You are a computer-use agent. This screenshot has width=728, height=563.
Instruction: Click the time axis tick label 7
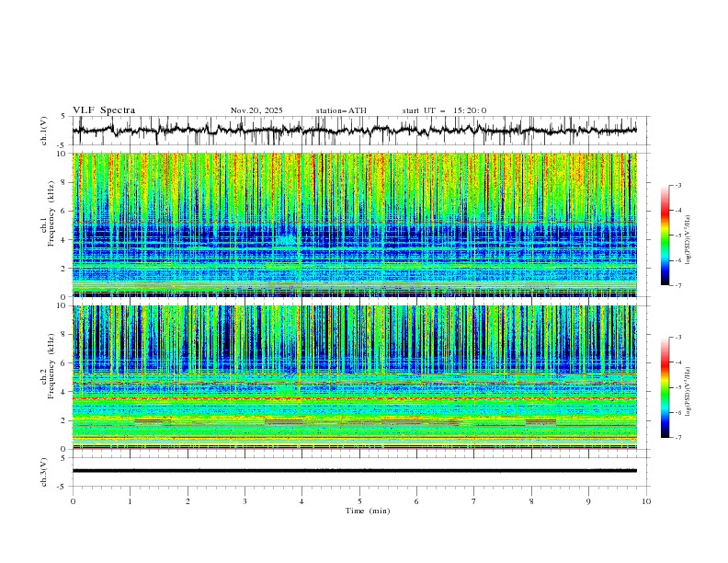[x=474, y=501]
